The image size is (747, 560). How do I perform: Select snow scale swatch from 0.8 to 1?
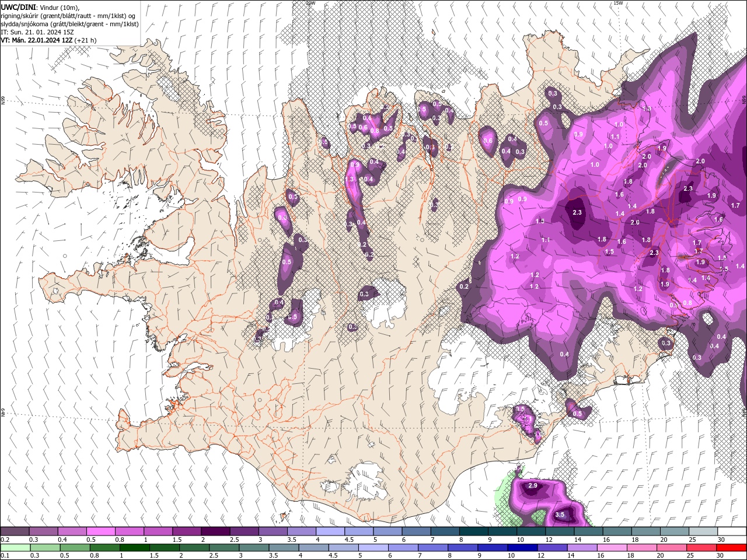[x=129, y=531]
